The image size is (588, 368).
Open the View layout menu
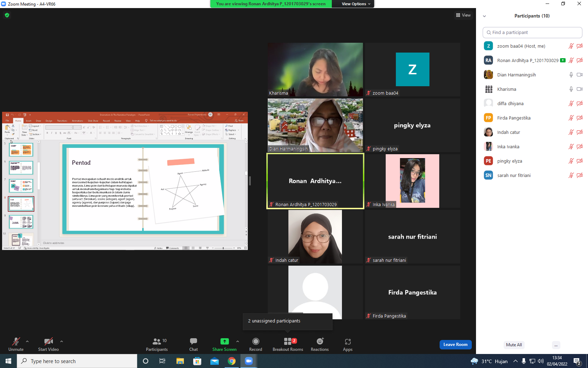coord(463,15)
